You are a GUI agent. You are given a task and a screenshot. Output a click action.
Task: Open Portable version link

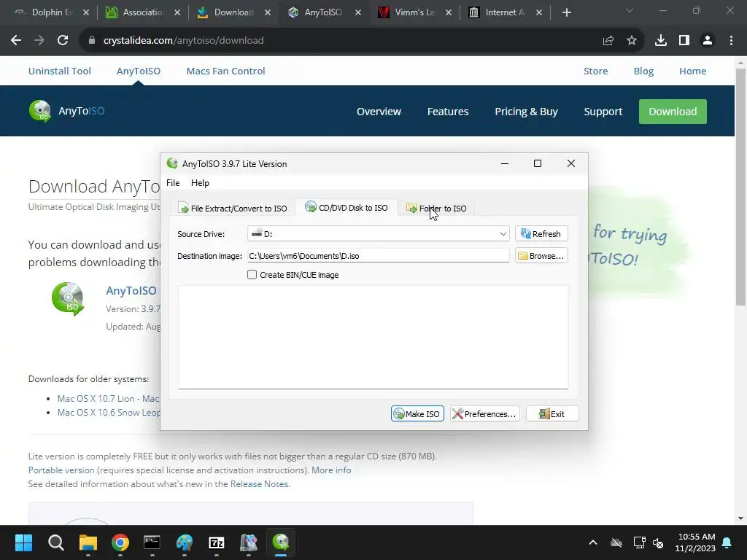coord(61,470)
